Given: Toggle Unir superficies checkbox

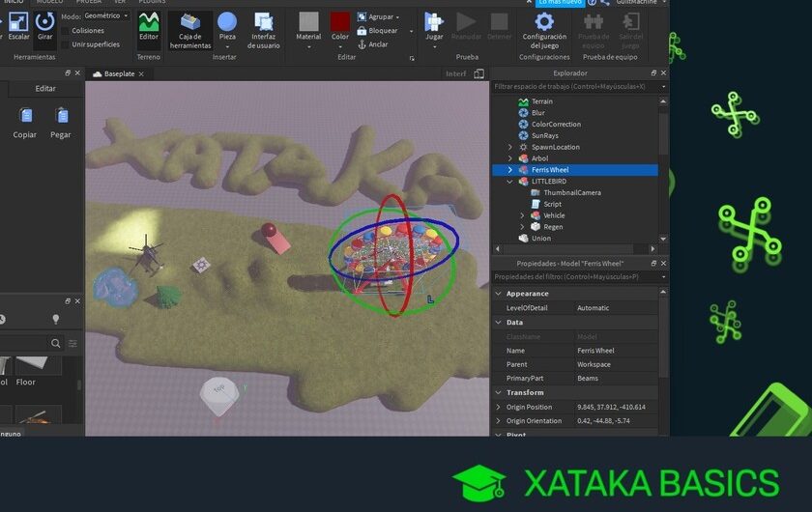Looking at the screenshot, I should click(x=66, y=45).
